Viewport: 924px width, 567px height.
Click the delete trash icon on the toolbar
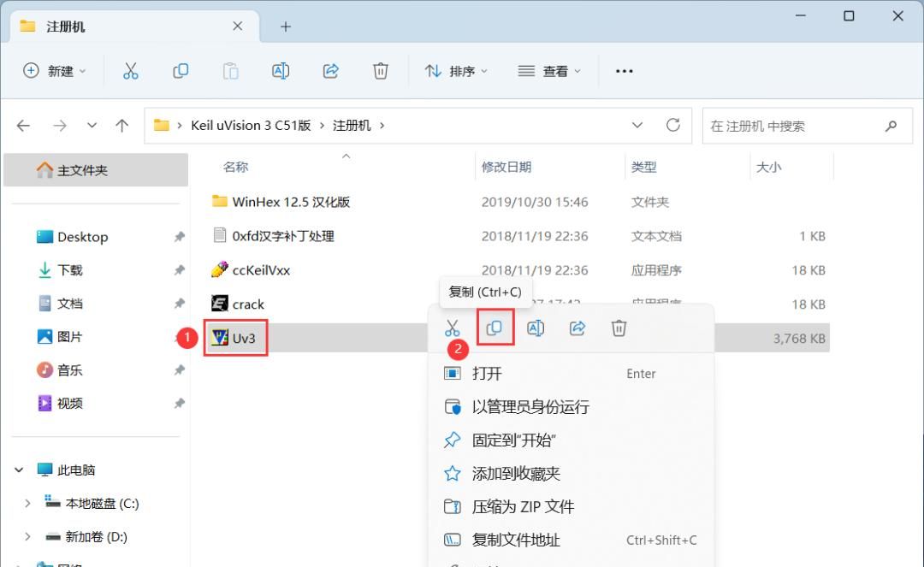[x=380, y=71]
